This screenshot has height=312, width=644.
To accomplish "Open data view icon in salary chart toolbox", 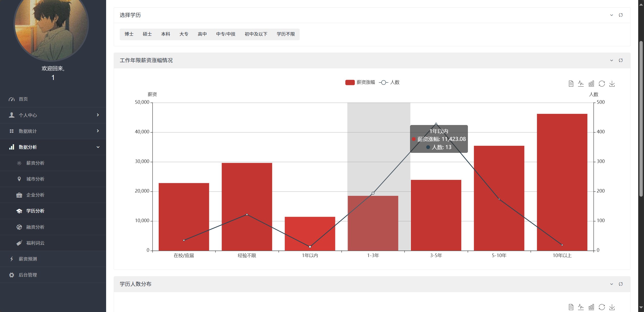I will pyautogui.click(x=571, y=84).
